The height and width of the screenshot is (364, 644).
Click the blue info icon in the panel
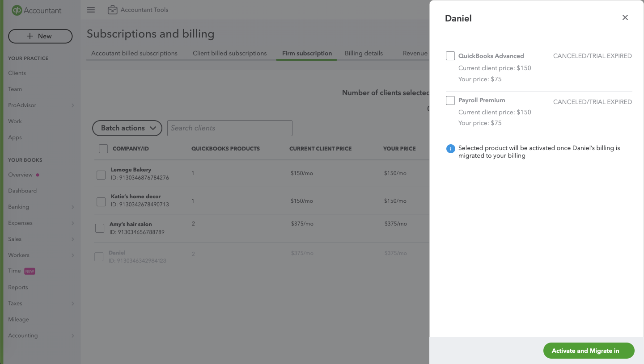[450, 149]
